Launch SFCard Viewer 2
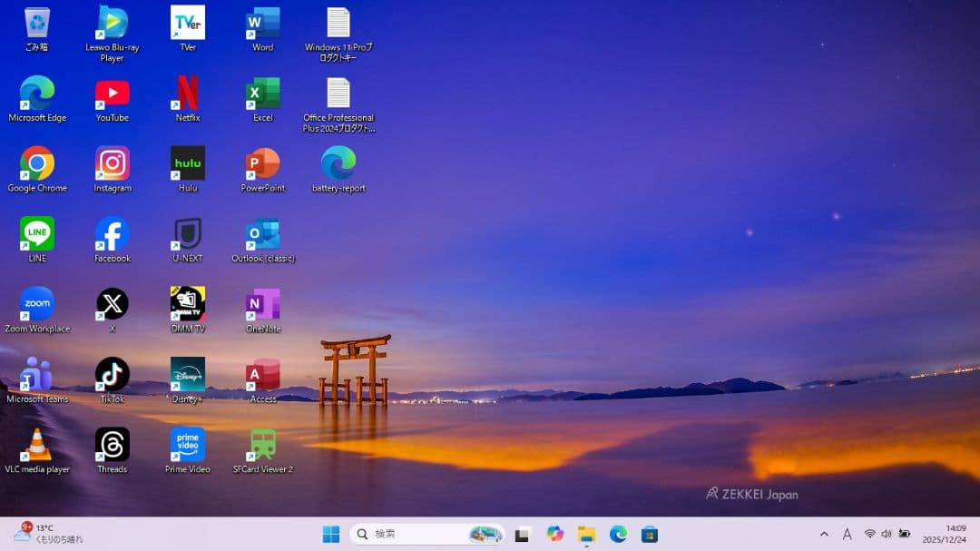980x551 pixels. coord(262,446)
